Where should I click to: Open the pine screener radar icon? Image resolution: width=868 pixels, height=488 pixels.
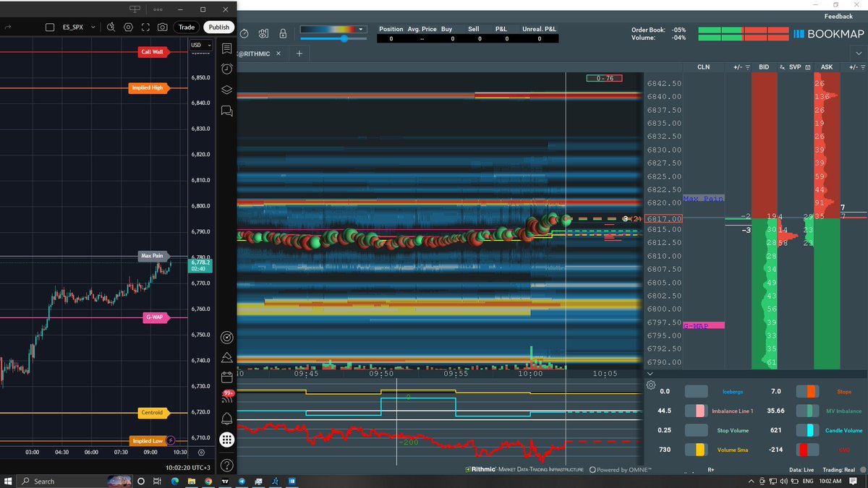226,337
